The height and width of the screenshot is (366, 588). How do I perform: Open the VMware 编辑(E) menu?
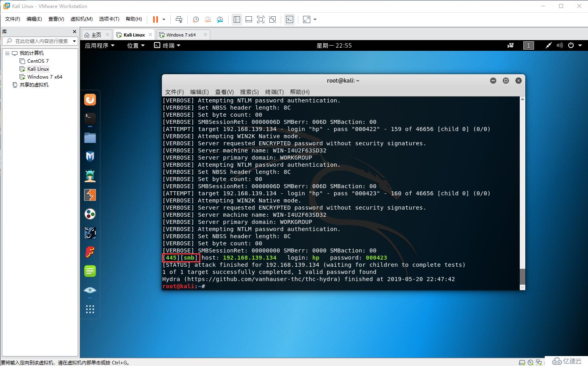[34, 19]
